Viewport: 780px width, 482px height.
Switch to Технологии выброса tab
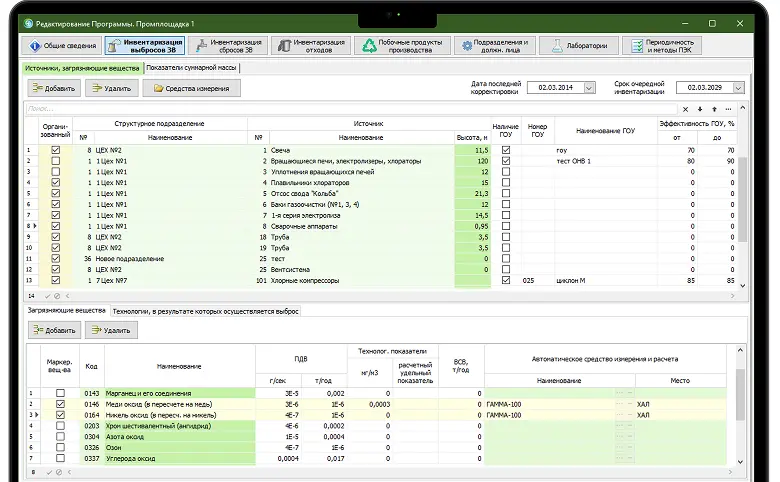(x=205, y=311)
